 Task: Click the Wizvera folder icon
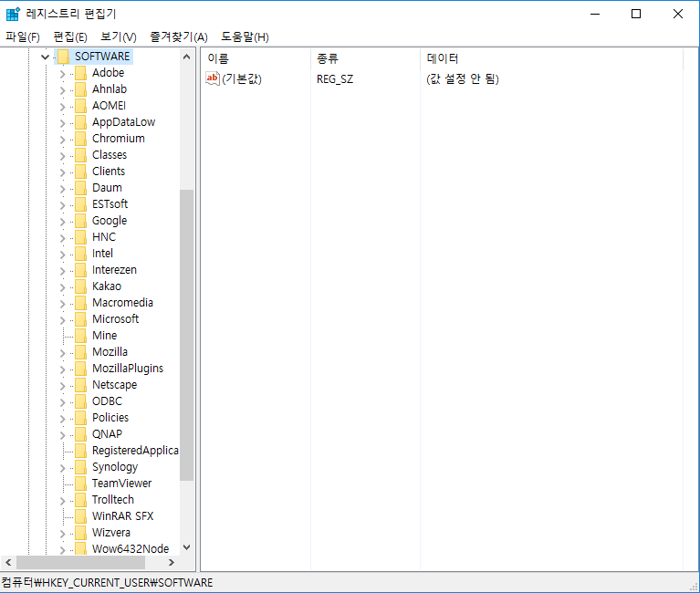(81, 533)
